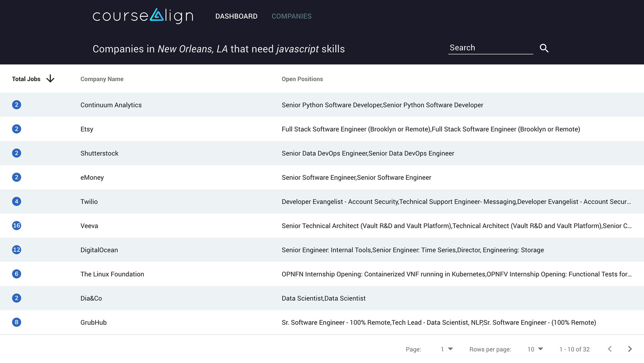This screenshot has height=363, width=644.
Task: Click Senior Python Software Developer positions text
Action: [x=382, y=105]
